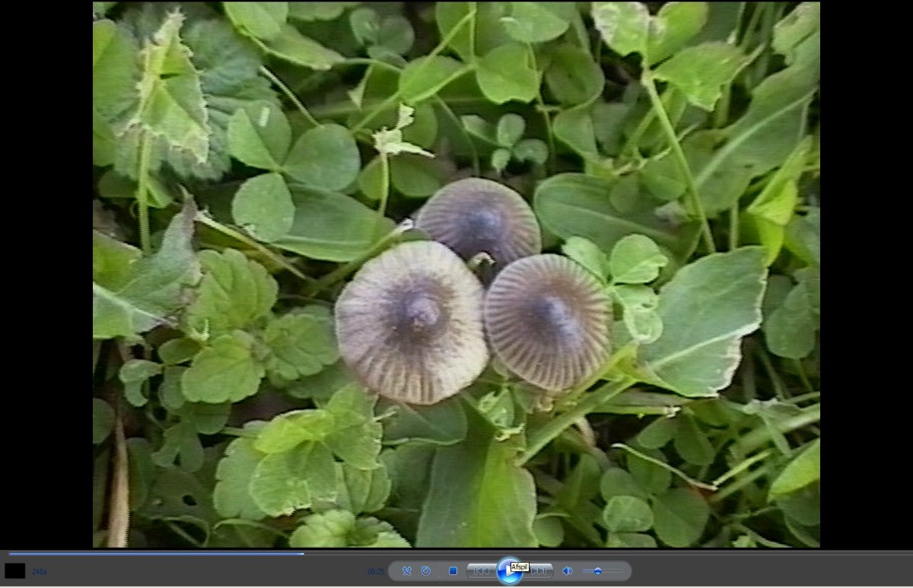Toggle the repeat playback button
This screenshot has height=588, width=913.
426,571
